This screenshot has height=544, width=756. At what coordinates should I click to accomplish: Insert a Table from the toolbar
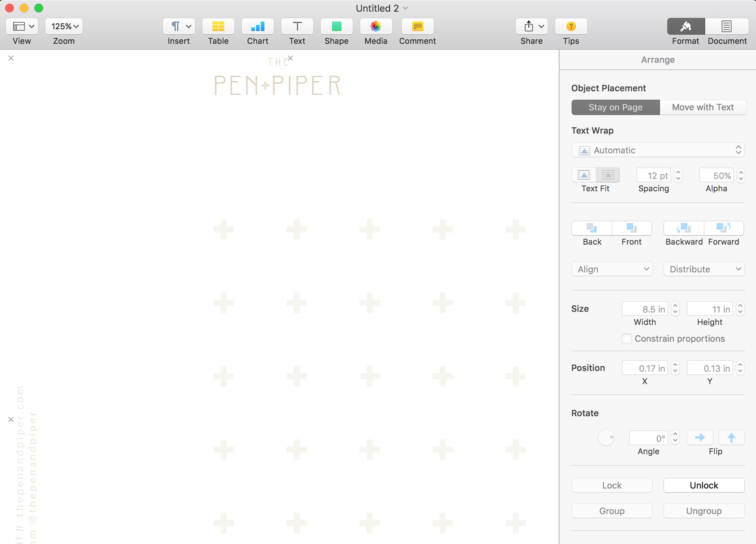(218, 27)
